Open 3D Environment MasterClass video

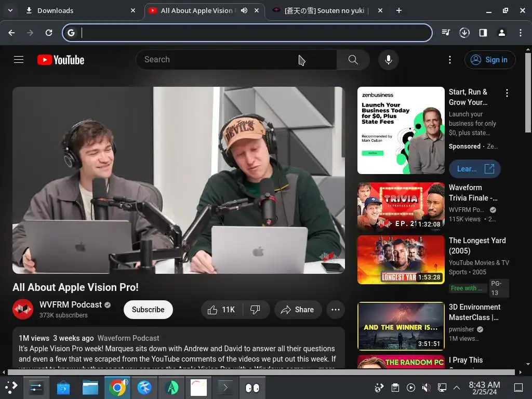(x=474, y=312)
